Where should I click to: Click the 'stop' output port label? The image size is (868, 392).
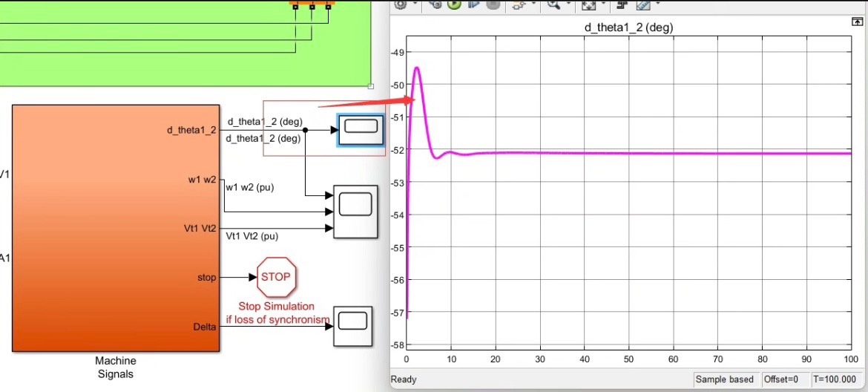(206, 277)
